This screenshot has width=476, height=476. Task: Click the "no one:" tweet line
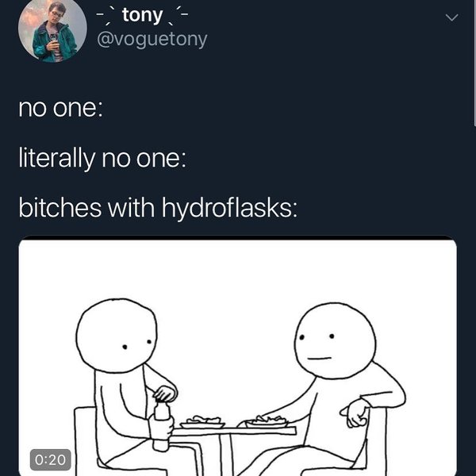coord(60,109)
